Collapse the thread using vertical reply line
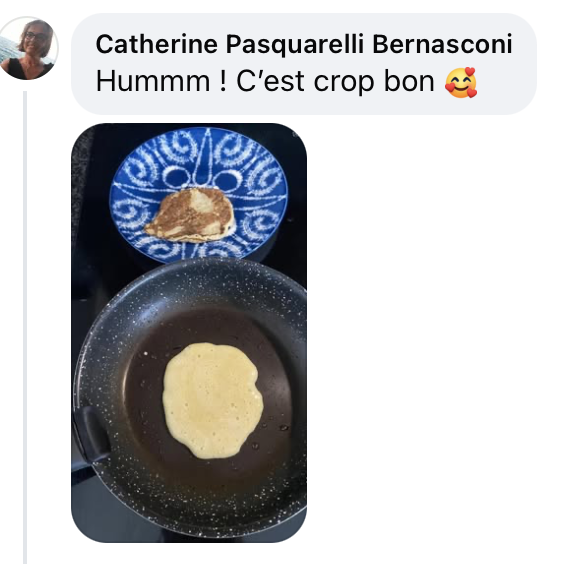Screen dimensions: 564x564 [25, 327]
